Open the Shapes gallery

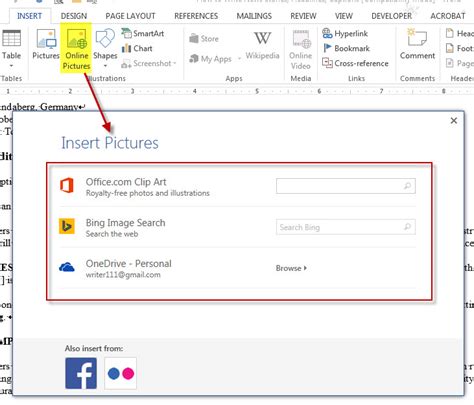point(105,48)
